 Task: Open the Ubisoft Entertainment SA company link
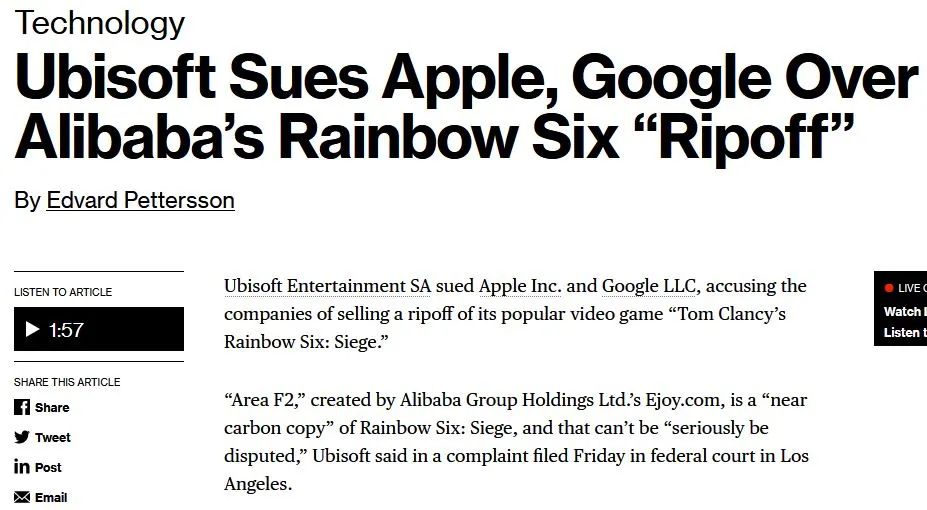pyautogui.click(x=328, y=286)
